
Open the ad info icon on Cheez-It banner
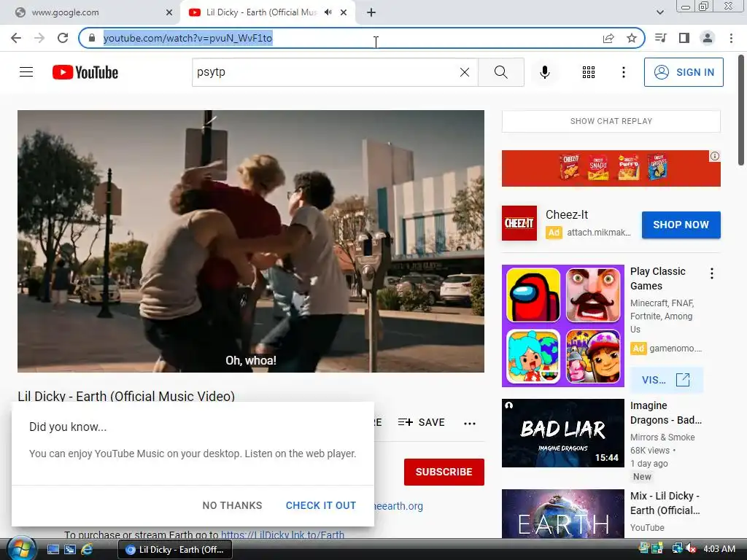[715, 156]
